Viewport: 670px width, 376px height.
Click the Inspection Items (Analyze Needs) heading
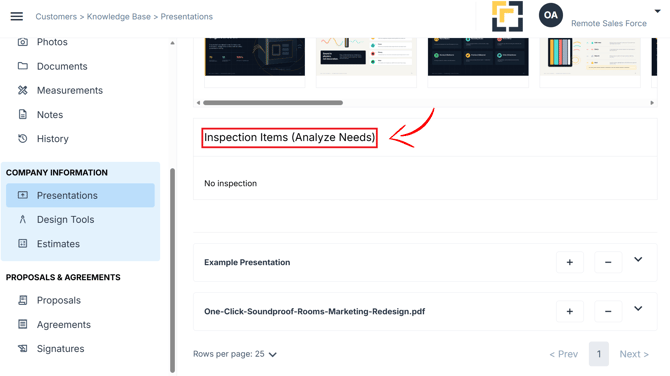(x=289, y=138)
